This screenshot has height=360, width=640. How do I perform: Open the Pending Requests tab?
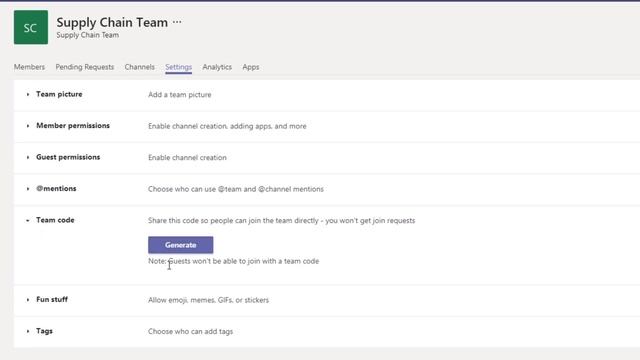(84, 67)
